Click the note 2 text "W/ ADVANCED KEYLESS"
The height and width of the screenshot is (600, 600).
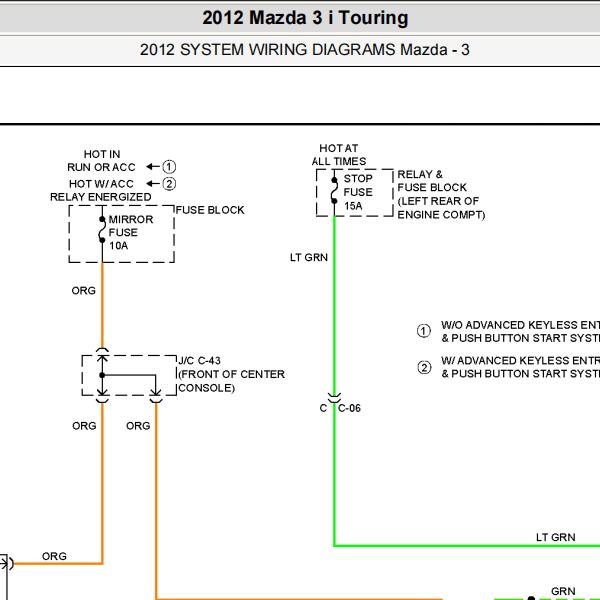pyautogui.click(x=520, y=367)
